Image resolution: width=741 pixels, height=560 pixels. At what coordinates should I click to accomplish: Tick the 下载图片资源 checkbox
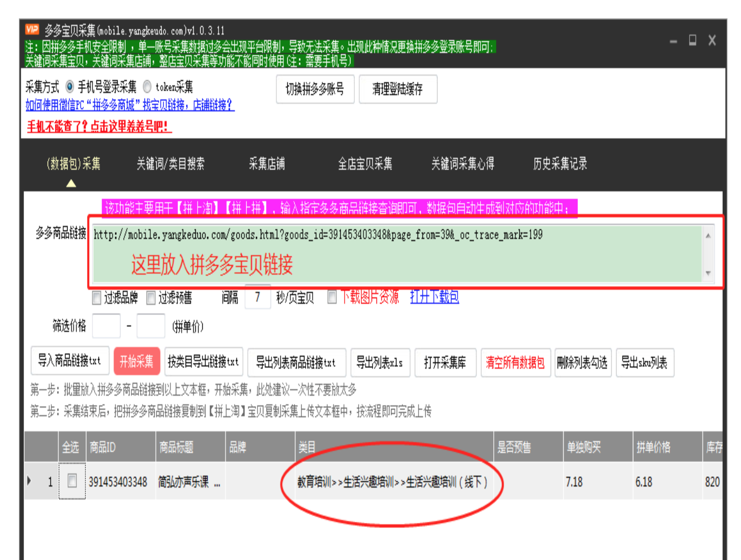click(x=333, y=297)
